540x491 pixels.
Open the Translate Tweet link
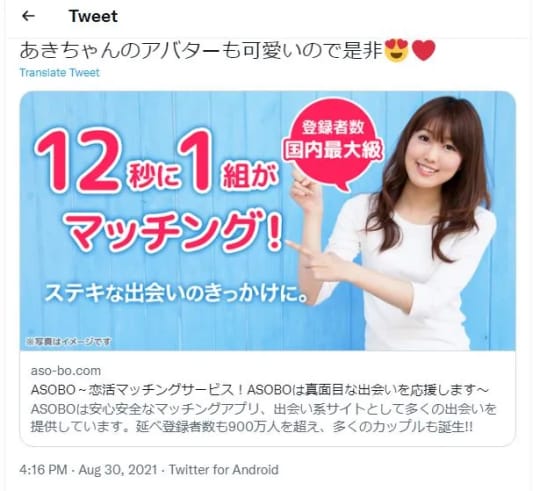pos(60,73)
